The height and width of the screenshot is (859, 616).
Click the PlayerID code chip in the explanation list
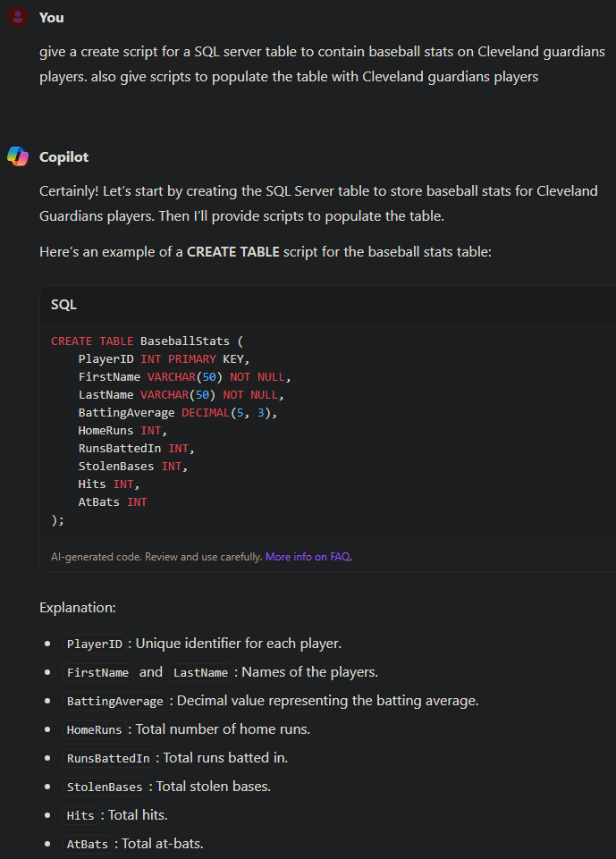coord(94,644)
